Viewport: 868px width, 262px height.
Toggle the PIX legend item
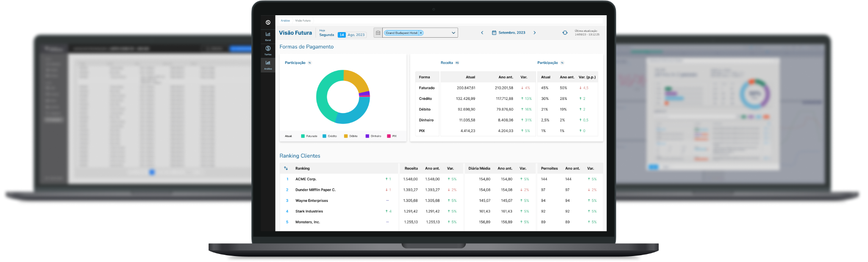click(x=392, y=136)
